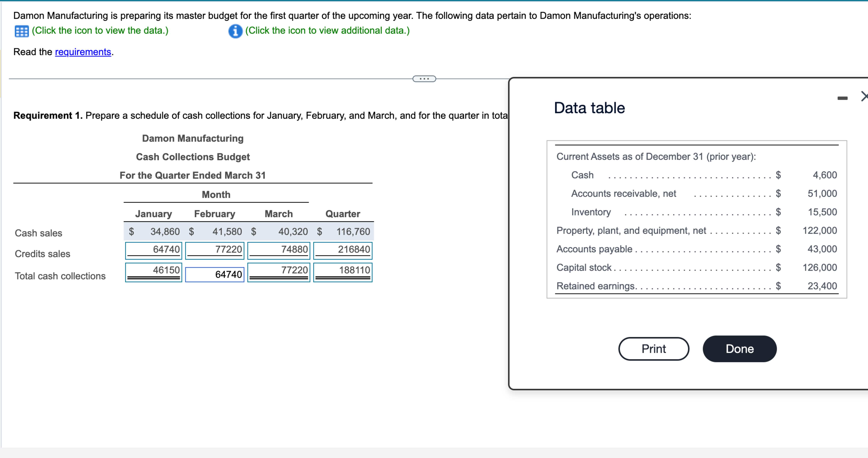Viewport: 868px width, 458px height.
Task: Print the data table
Action: pos(654,349)
